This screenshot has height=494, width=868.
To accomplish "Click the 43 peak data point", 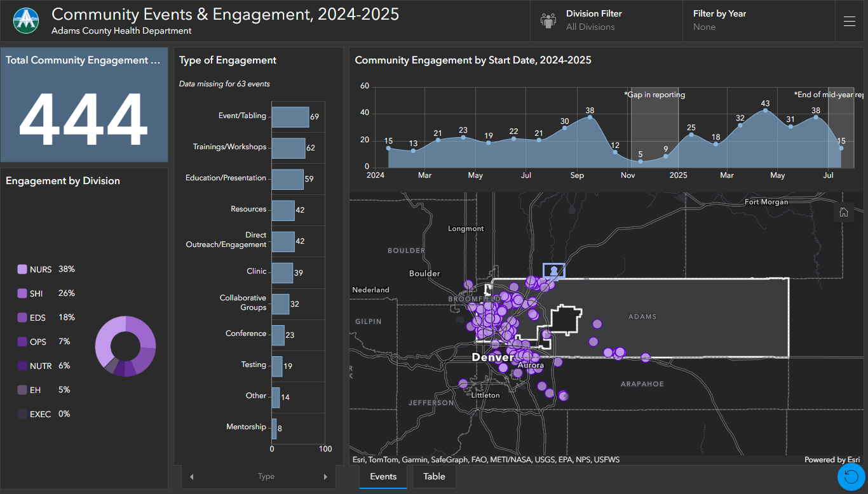I will click(765, 110).
